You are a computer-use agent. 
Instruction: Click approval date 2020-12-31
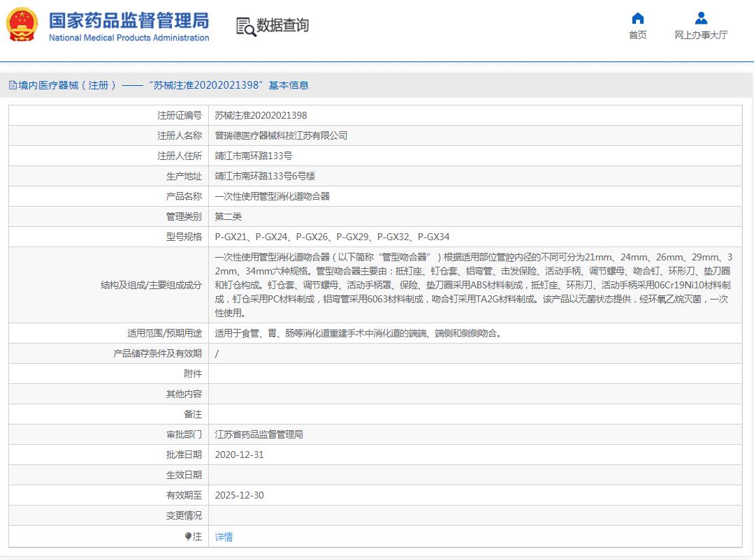(x=239, y=455)
